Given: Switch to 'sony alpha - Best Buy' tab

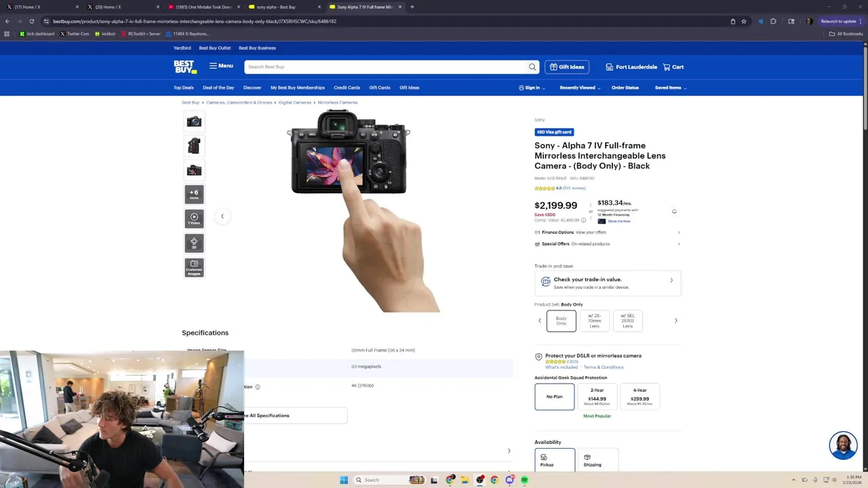Looking at the screenshot, I should (283, 7).
